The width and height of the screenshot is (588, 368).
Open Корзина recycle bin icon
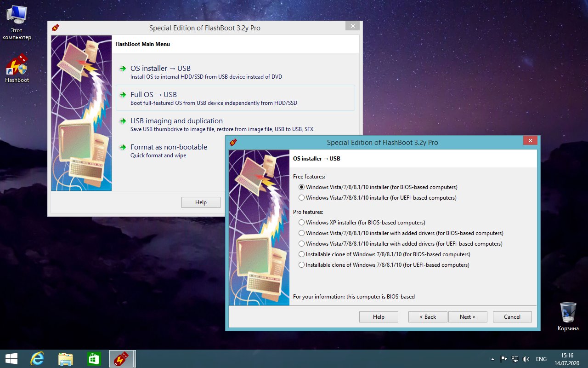568,316
